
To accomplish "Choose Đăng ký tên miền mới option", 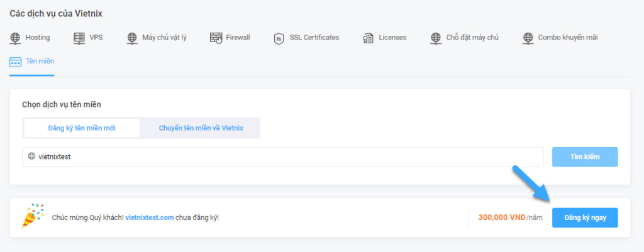I will pyautogui.click(x=82, y=128).
